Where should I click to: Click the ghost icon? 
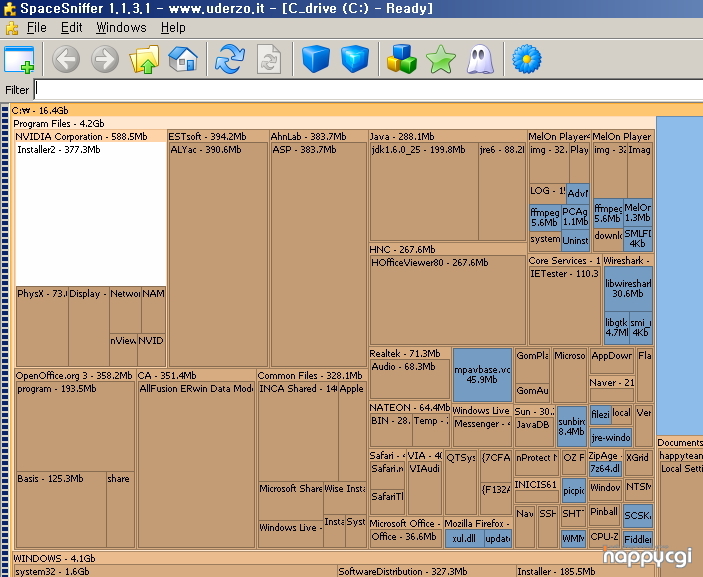point(480,59)
